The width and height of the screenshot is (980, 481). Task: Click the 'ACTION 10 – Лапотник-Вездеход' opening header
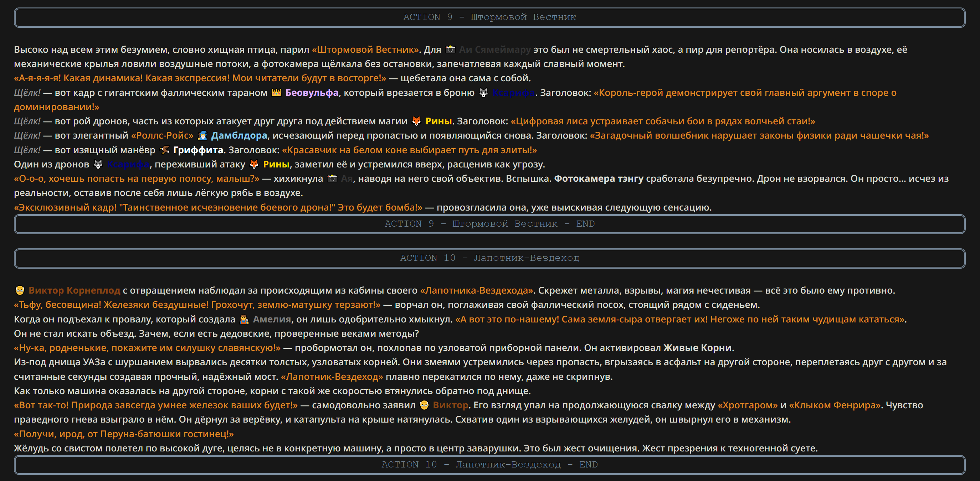tap(489, 258)
